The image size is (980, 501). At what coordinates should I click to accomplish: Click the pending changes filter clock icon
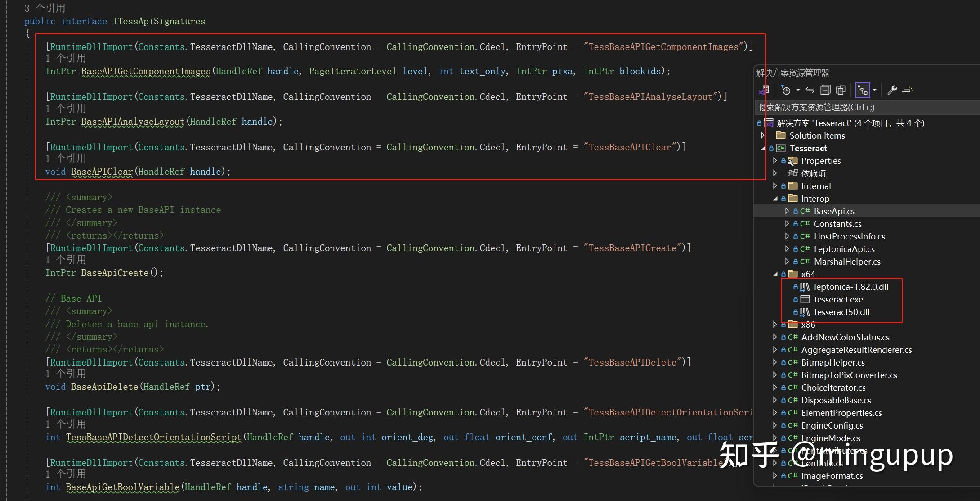click(x=787, y=90)
